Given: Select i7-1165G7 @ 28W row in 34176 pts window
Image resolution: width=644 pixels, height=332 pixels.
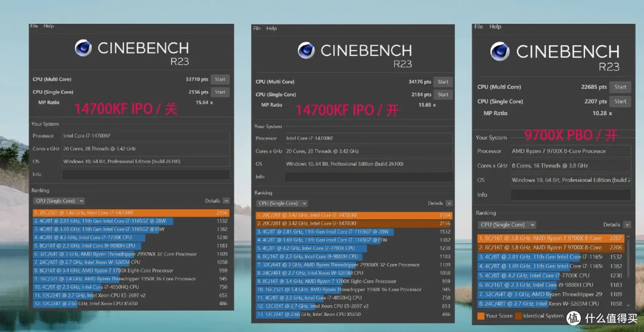Looking at the screenshot, I should (354, 231).
